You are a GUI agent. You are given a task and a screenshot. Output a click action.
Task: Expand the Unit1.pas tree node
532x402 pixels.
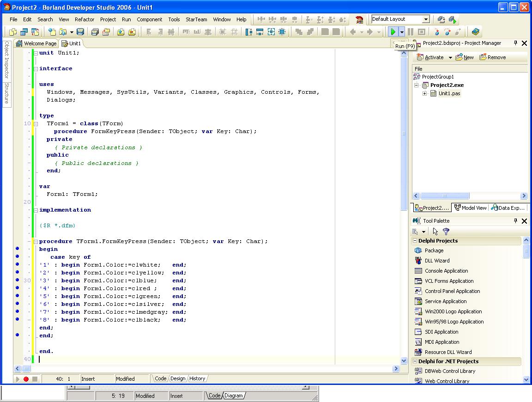click(x=424, y=93)
